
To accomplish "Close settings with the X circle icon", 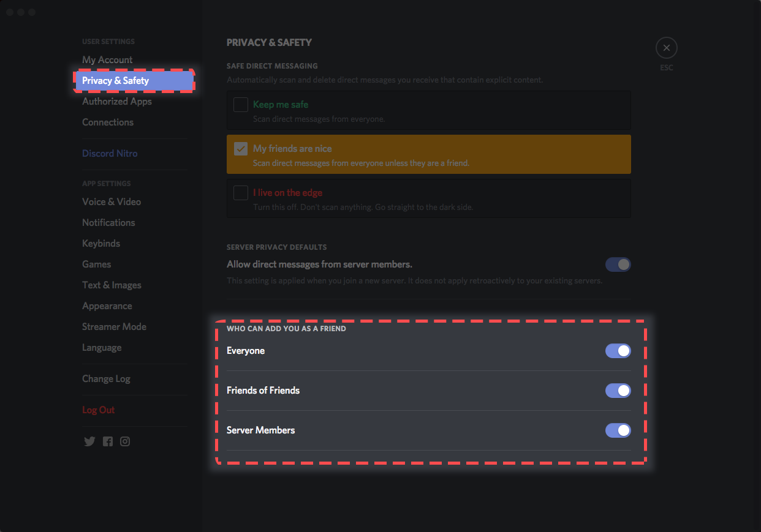I will 667,48.
